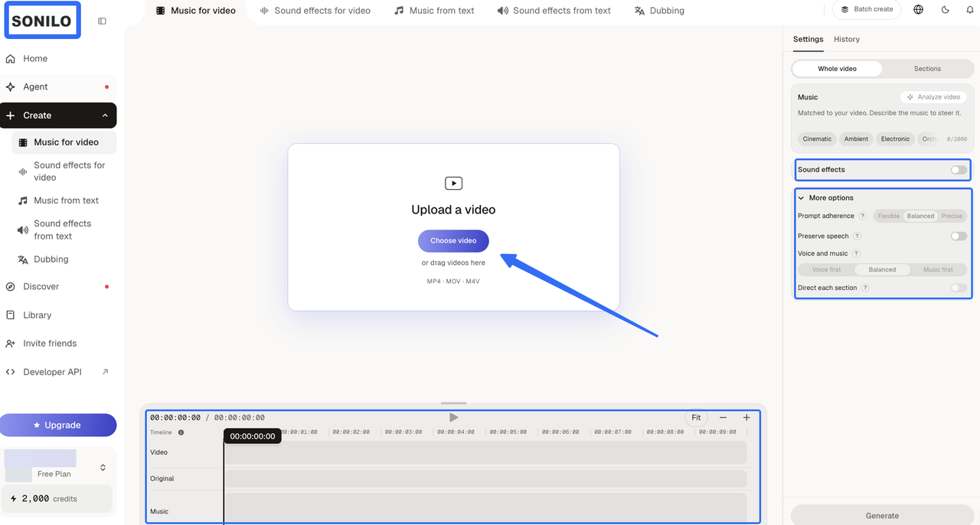Play the timeline with play button

pyautogui.click(x=454, y=418)
